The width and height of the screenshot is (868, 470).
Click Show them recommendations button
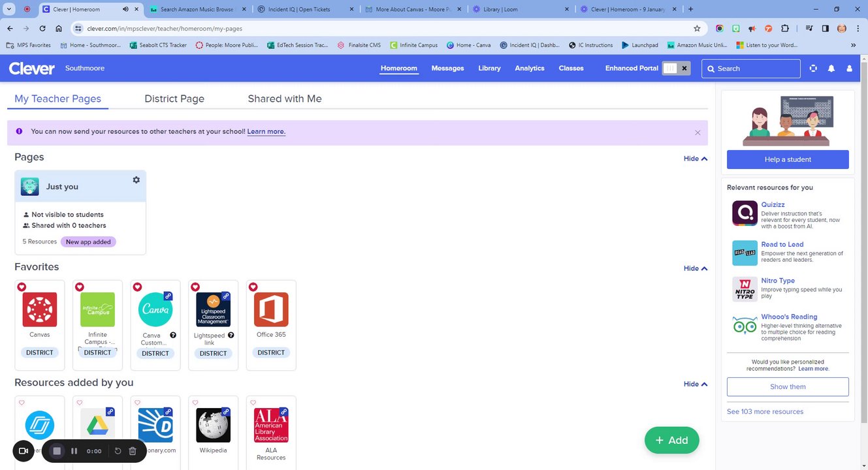click(x=788, y=386)
